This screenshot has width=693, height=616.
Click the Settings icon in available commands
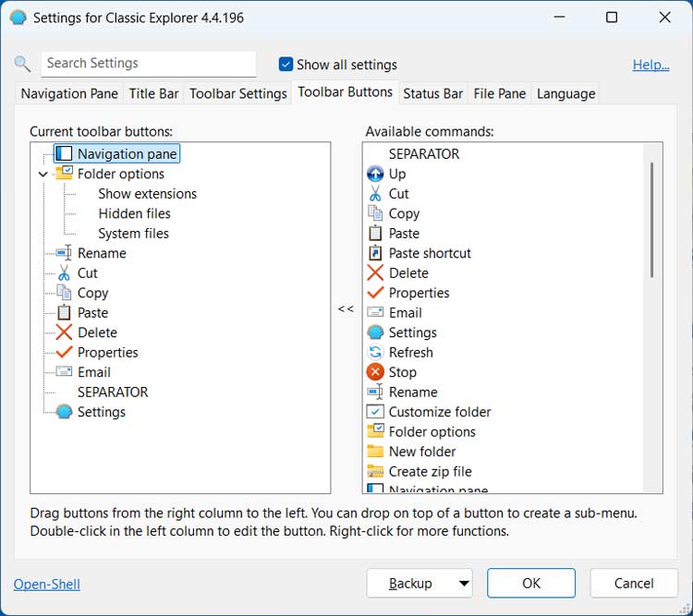pos(375,332)
